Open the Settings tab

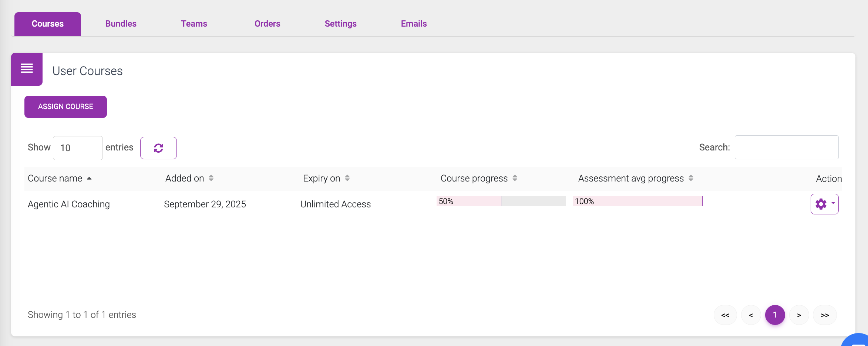point(340,24)
